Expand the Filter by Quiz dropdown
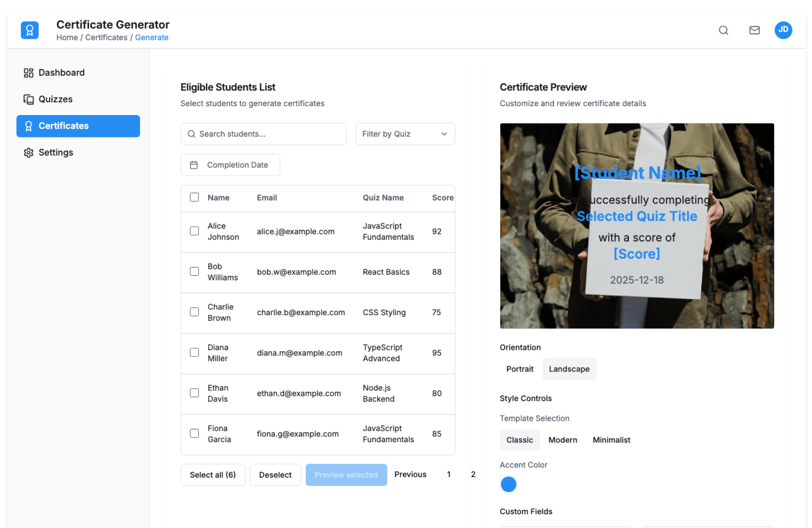 [405, 134]
